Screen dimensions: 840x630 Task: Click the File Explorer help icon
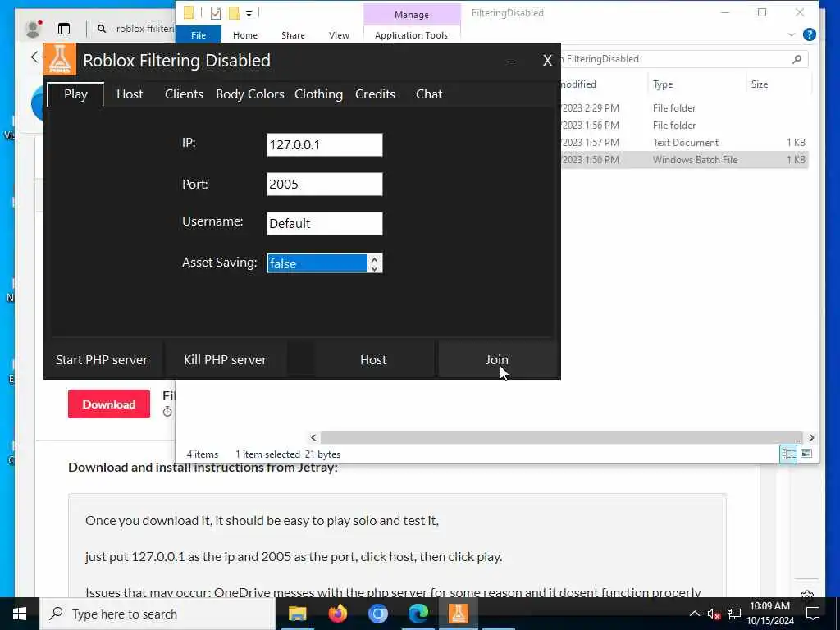810,34
